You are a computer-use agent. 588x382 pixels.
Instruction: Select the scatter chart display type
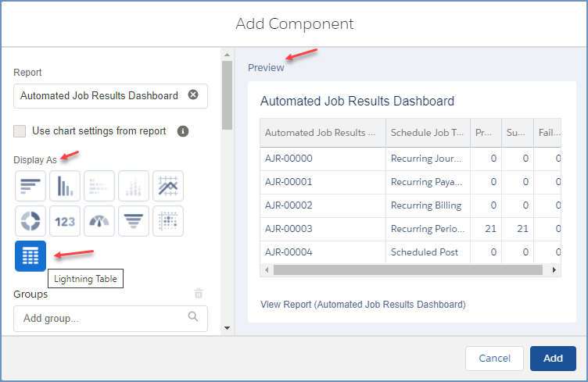[168, 221]
